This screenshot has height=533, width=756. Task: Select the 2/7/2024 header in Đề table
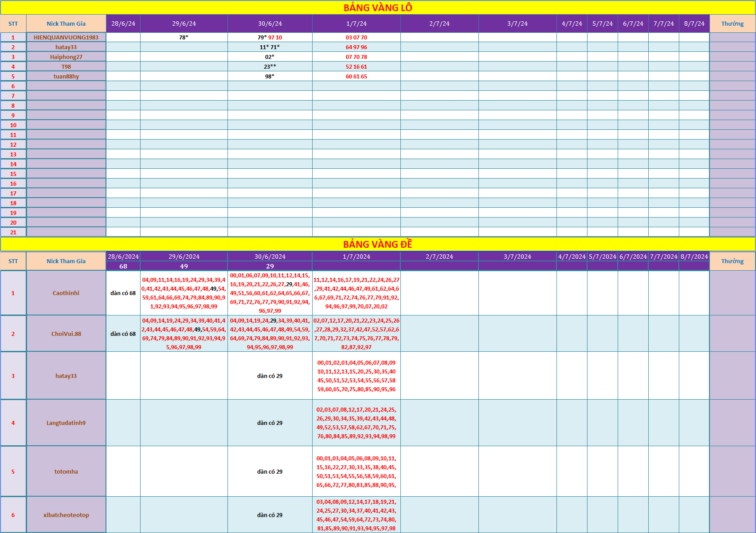click(x=439, y=257)
